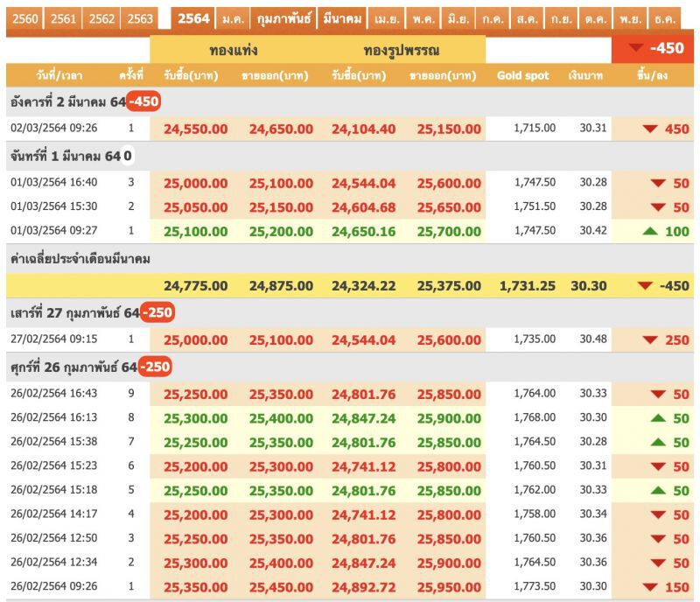Click the down arrow in the 02/03/2564 09:26 row

point(649,129)
